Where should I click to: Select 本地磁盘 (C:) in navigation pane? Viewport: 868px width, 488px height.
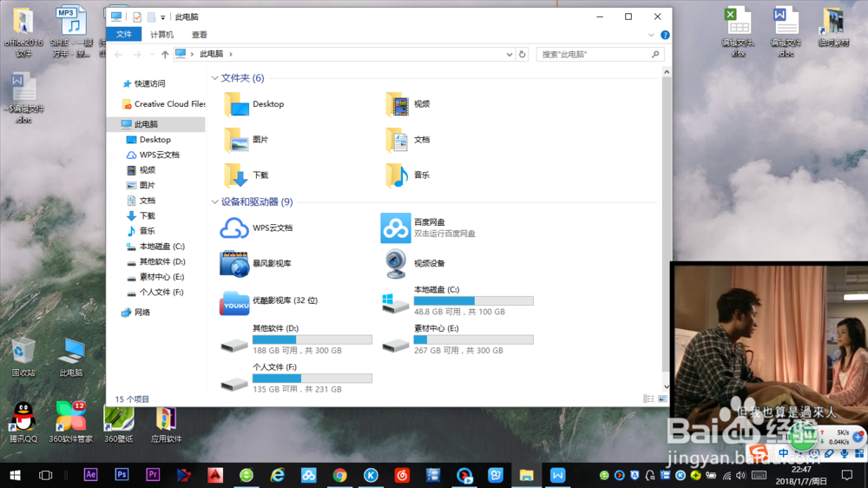coord(155,247)
